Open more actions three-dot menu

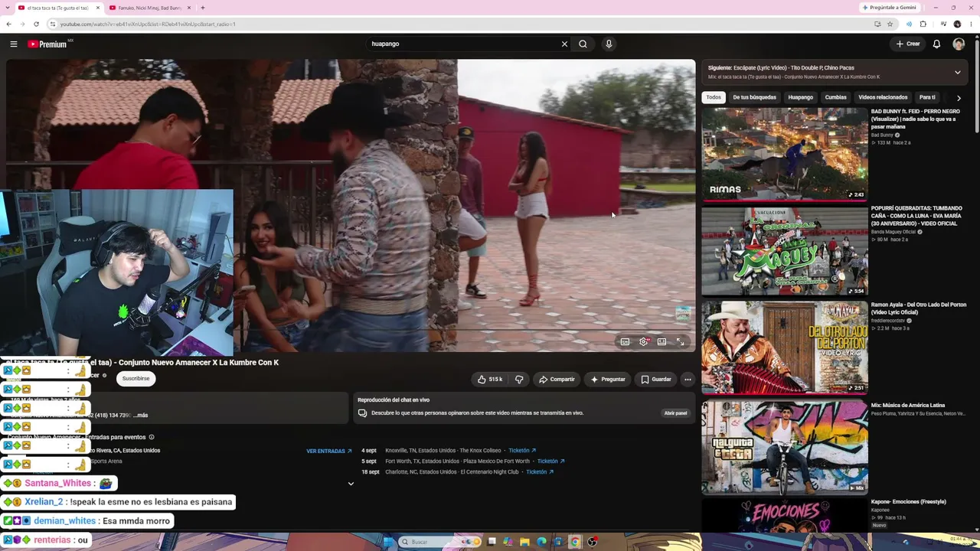pyautogui.click(x=688, y=379)
